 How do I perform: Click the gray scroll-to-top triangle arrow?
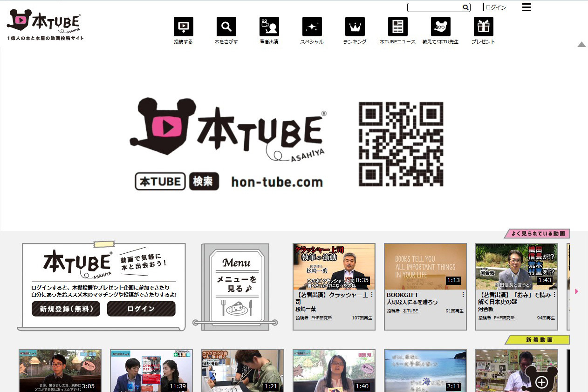point(581,45)
